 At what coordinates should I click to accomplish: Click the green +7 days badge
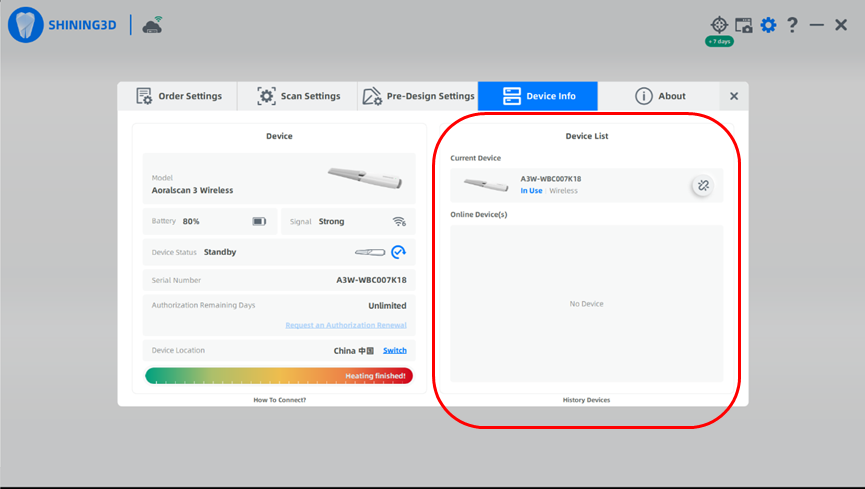point(719,41)
